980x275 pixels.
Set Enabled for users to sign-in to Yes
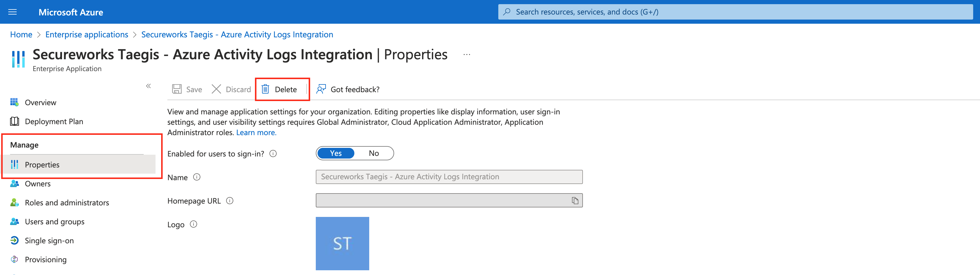[336, 153]
